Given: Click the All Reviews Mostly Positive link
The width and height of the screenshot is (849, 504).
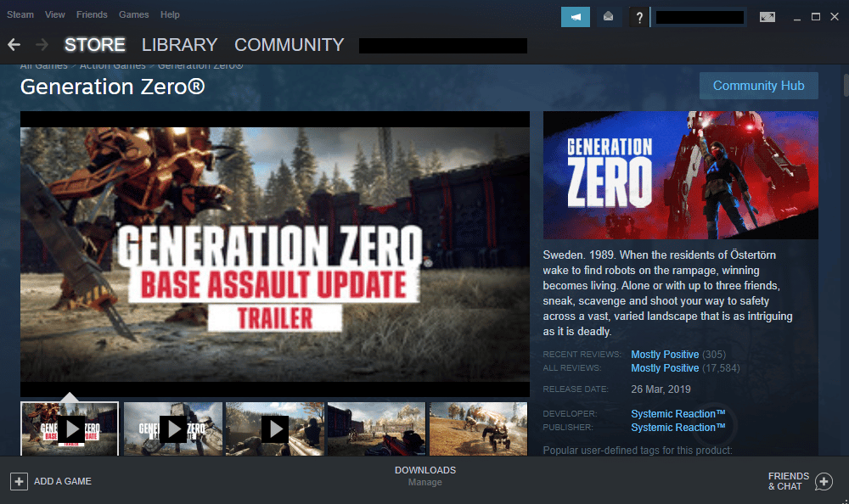Looking at the screenshot, I should 665,368.
